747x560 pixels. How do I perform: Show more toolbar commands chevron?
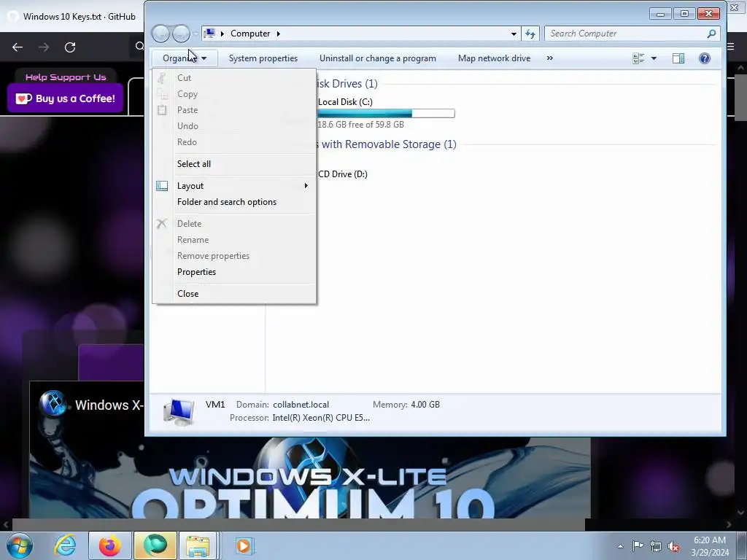550,58
